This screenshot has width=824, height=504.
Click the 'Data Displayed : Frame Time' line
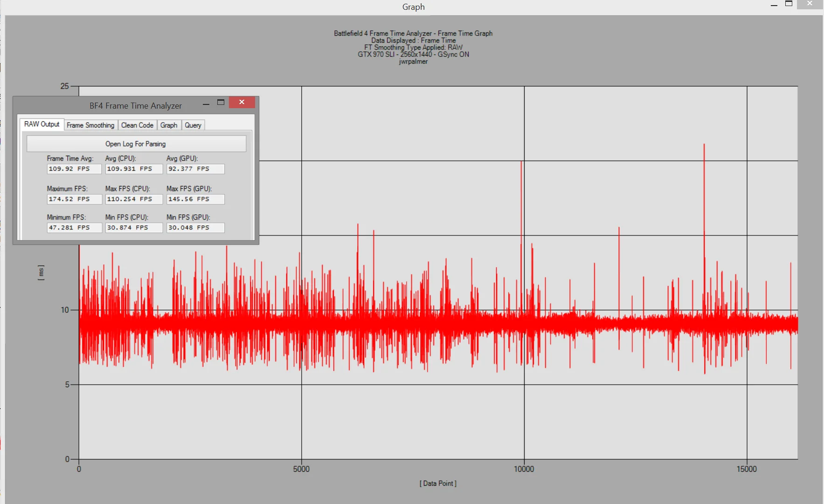coord(413,41)
